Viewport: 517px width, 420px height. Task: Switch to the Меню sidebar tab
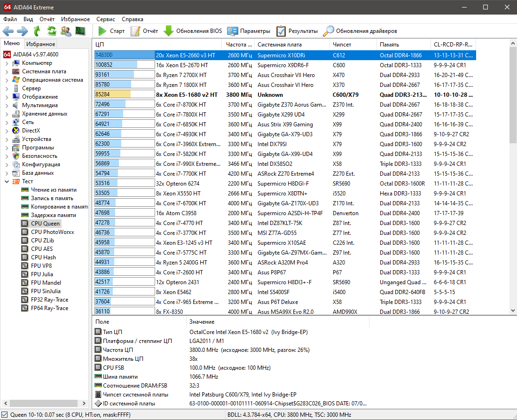point(12,43)
